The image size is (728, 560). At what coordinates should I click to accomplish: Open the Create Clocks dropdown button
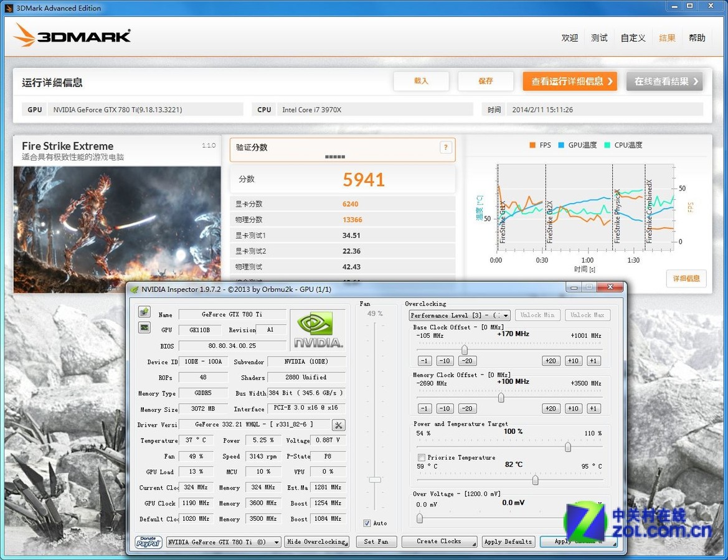(x=439, y=541)
